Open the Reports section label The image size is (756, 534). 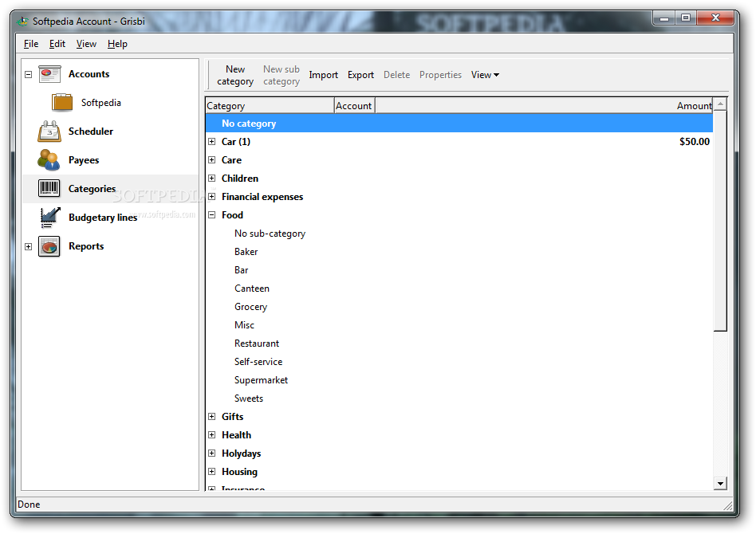coord(86,246)
